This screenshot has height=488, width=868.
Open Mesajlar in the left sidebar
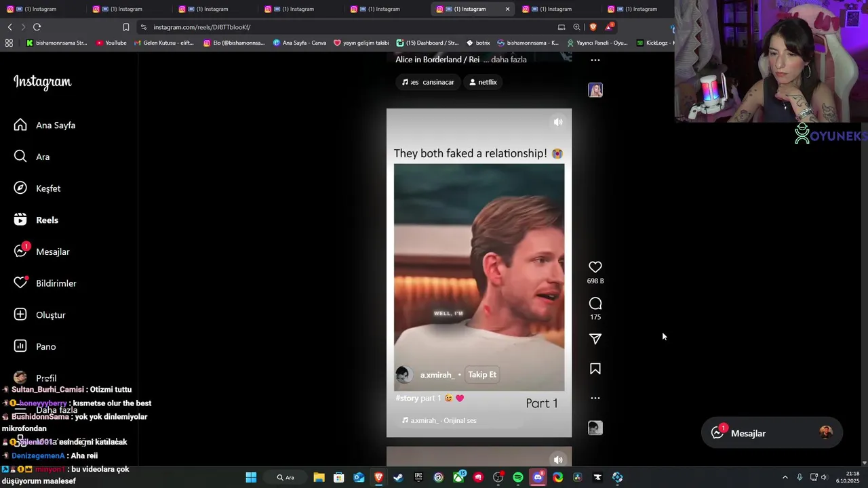pos(42,251)
